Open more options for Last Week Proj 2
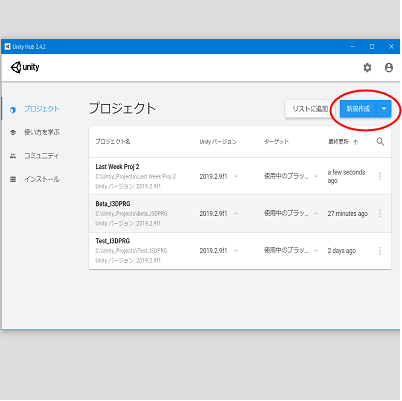This screenshot has height=401, width=402. coord(380,176)
